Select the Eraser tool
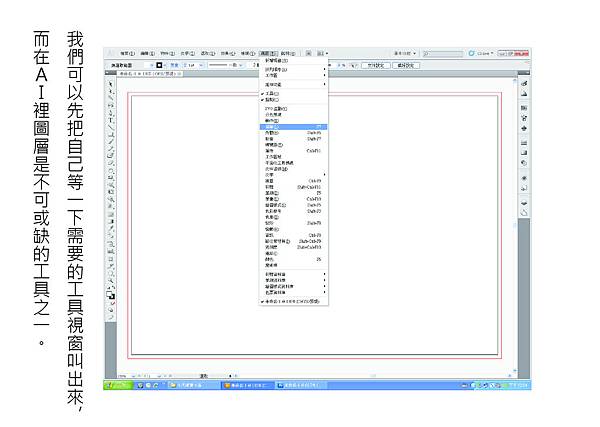The width and height of the screenshot is (600, 427). click(111, 163)
